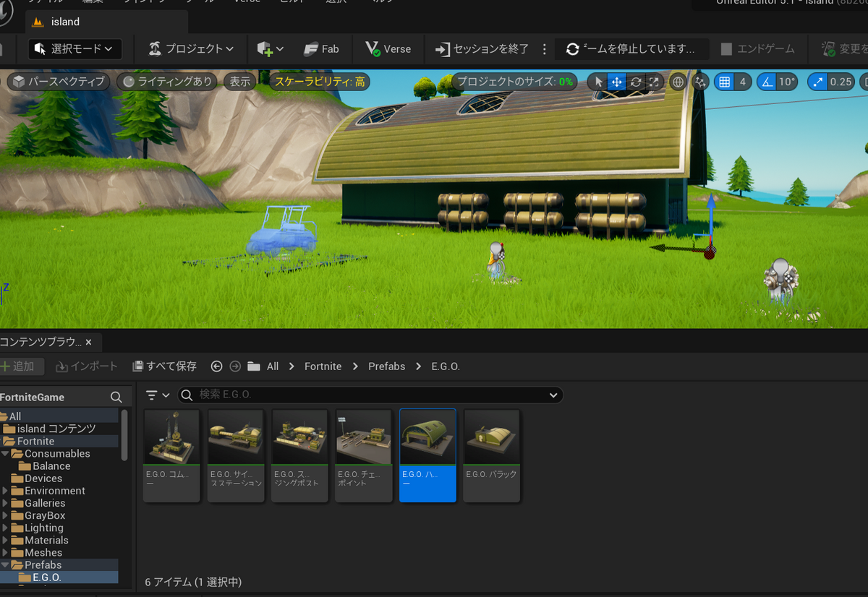This screenshot has width=868, height=597.
Task: Open the パースペクティブ viewport menu
Action: tap(59, 82)
